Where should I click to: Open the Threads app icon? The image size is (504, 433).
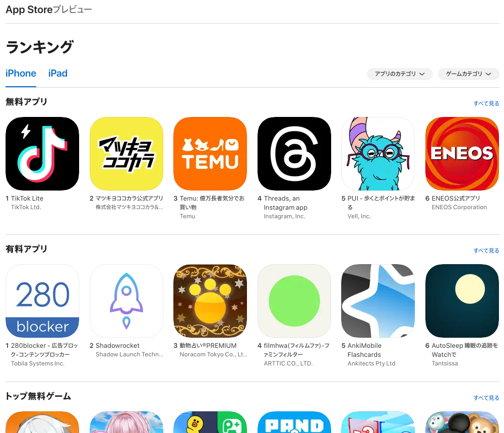pyautogui.click(x=294, y=154)
